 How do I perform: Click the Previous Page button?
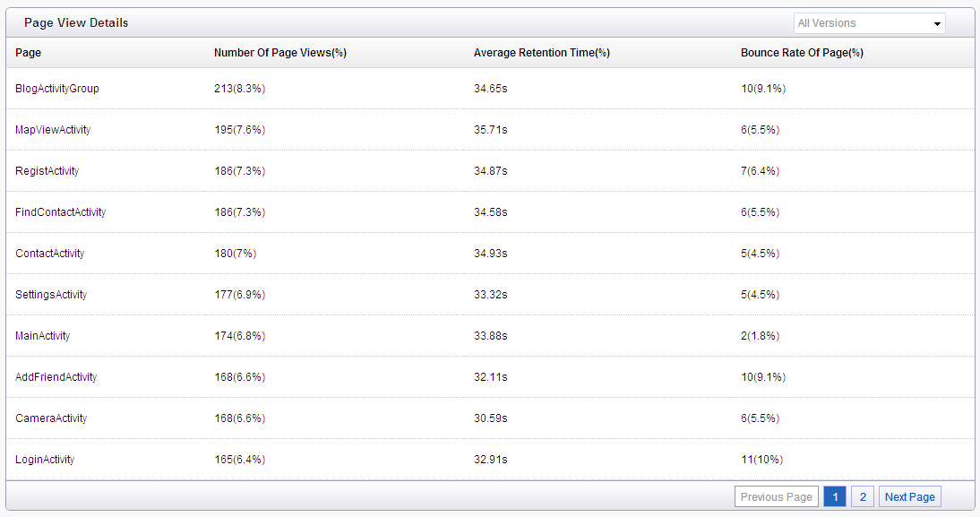coord(777,496)
